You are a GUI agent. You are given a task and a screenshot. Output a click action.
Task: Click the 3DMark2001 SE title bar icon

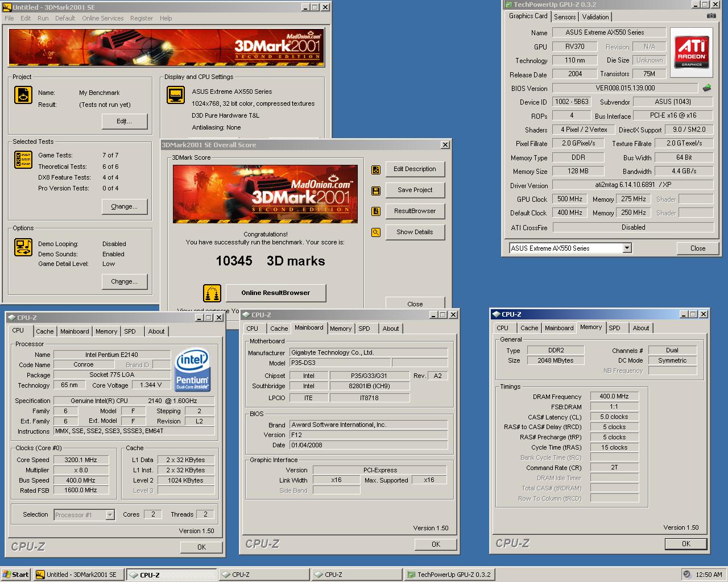[x=7, y=7]
